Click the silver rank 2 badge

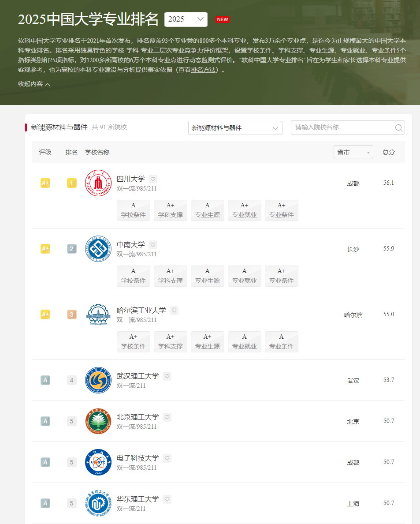[72, 249]
